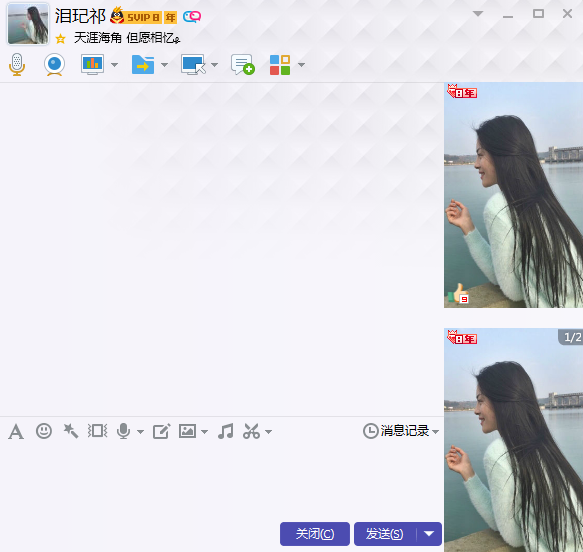Click the 关闭(C) button
Image resolution: width=583 pixels, height=552 pixels.
pyautogui.click(x=315, y=534)
